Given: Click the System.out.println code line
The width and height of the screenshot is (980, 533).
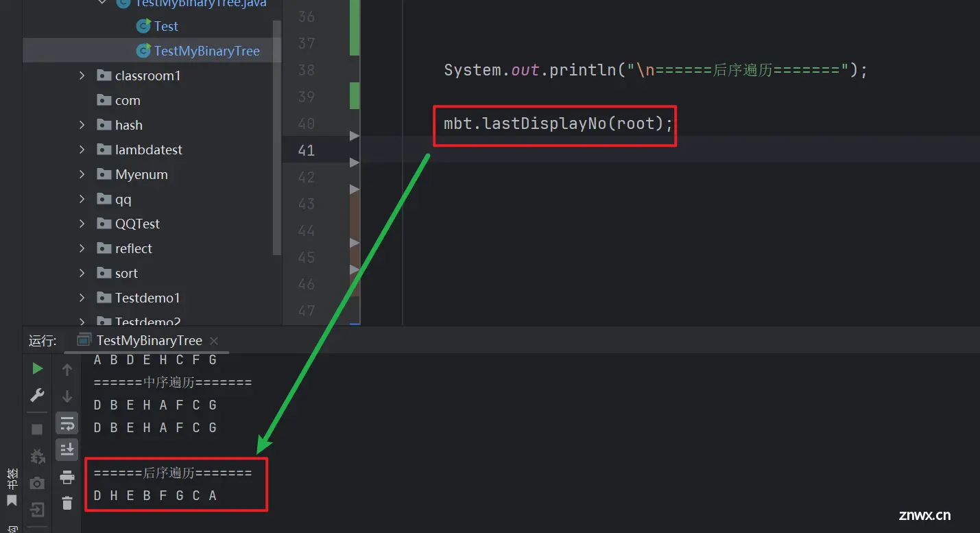Looking at the screenshot, I should pyautogui.click(x=656, y=70).
